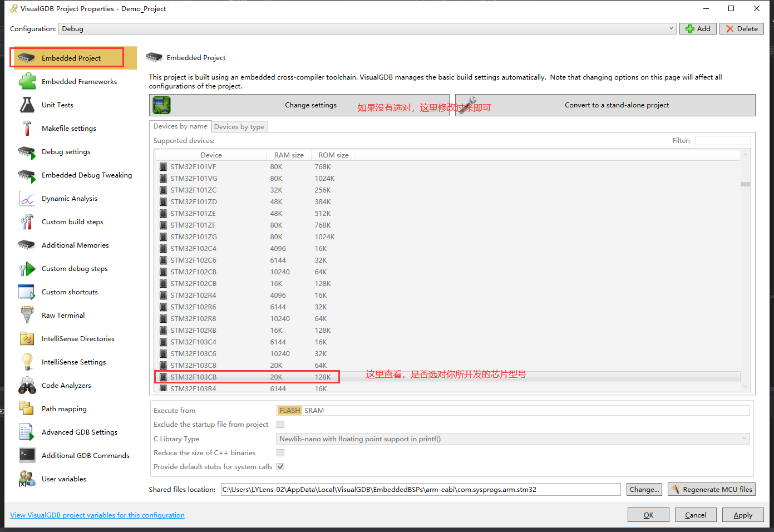
Task: Click the Change... shared files button
Action: (x=644, y=490)
